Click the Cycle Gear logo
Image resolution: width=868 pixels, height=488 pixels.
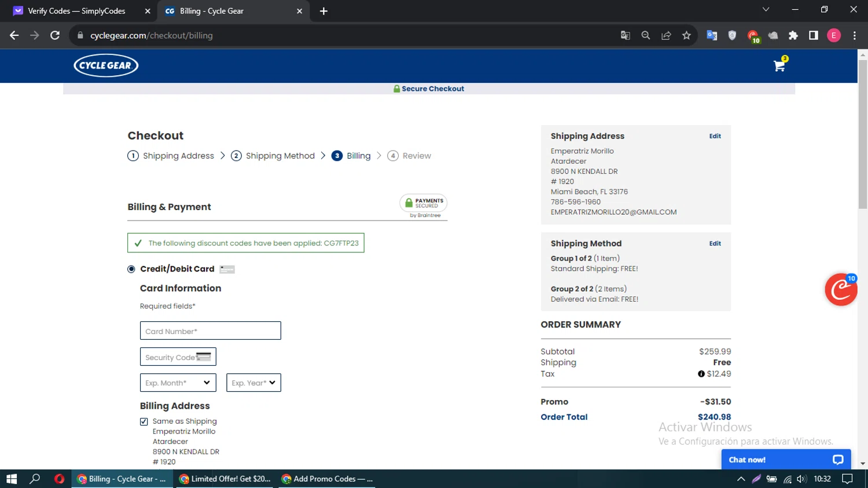[106, 65]
